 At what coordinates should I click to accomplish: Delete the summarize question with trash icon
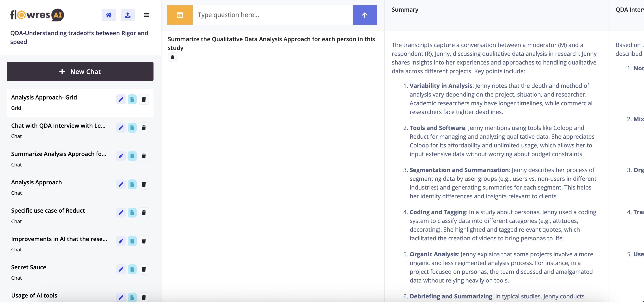pyautogui.click(x=173, y=57)
